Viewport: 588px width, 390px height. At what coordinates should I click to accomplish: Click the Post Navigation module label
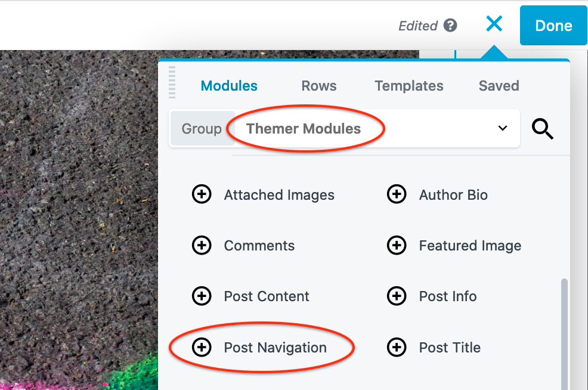click(275, 348)
